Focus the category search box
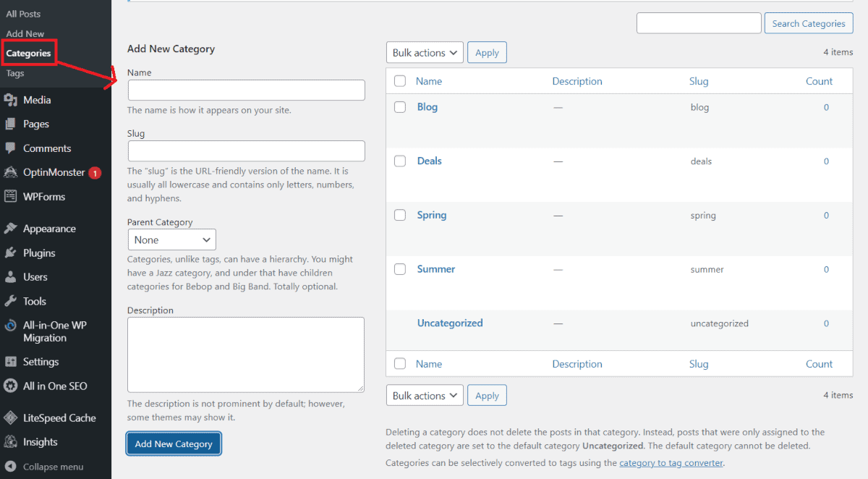 (x=699, y=23)
